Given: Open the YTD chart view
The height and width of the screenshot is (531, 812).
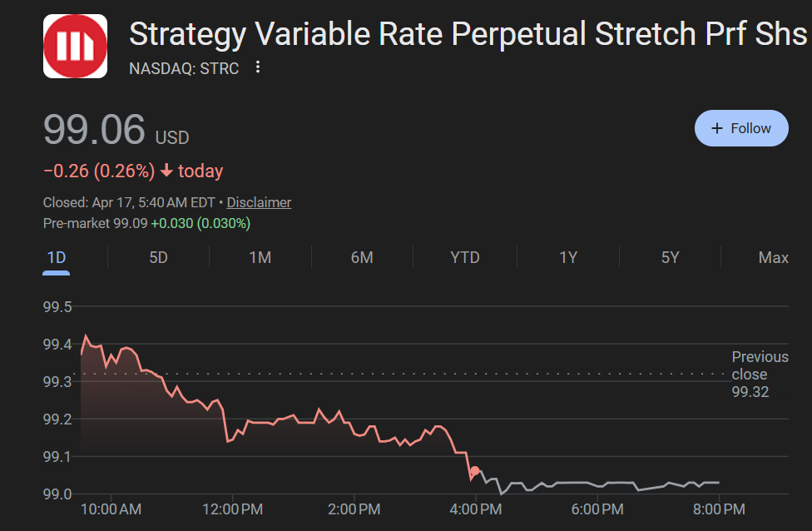Looking at the screenshot, I should [465, 258].
